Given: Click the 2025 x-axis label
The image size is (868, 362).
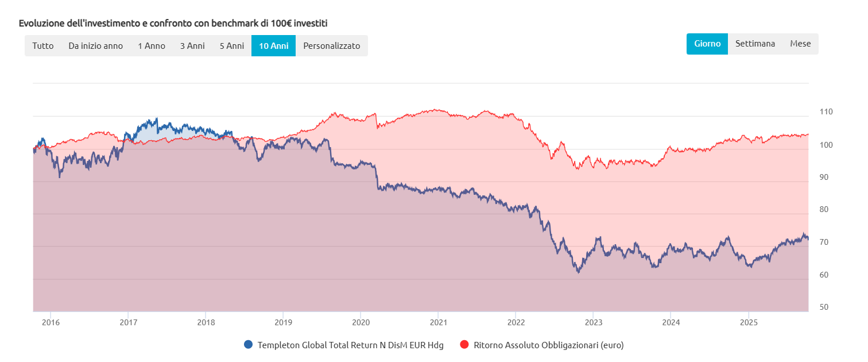Looking at the screenshot, I should 748,321.
